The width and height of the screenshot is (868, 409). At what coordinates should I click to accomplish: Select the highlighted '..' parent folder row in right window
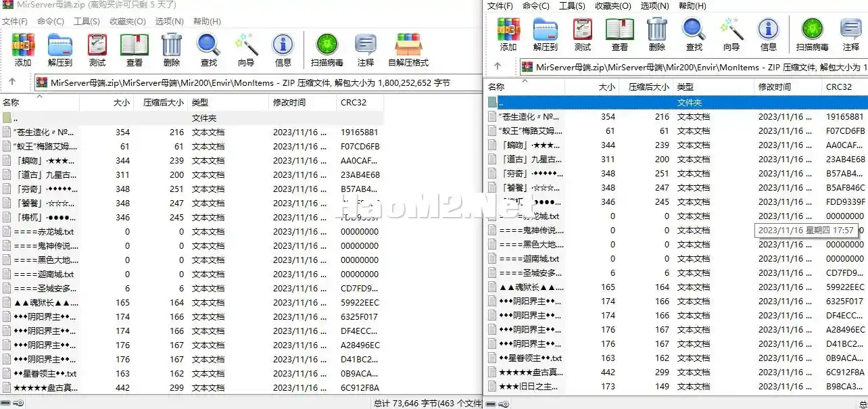pos(677,102)
